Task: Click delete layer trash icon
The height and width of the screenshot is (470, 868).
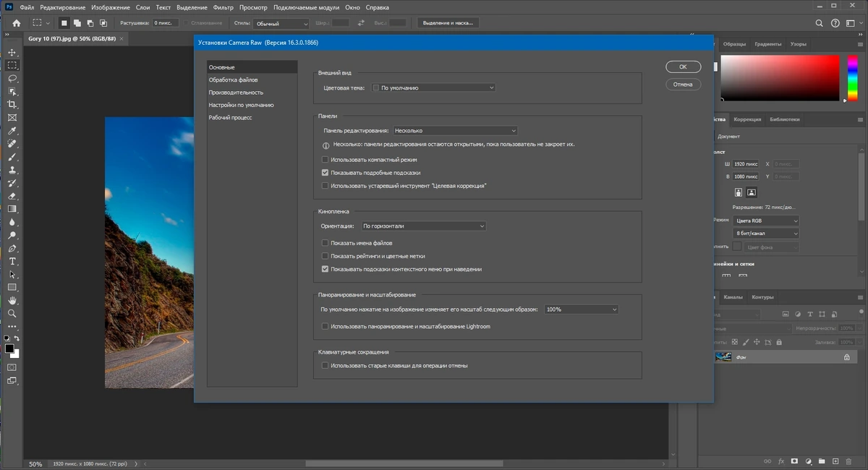Action: (847, 461)
